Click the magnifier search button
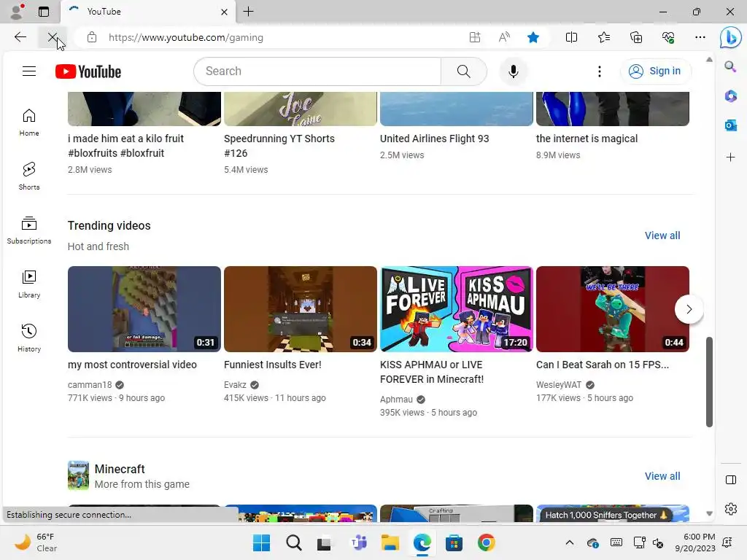Image resolution: width=747 pixels, height=560 pixels. point(463,71)
